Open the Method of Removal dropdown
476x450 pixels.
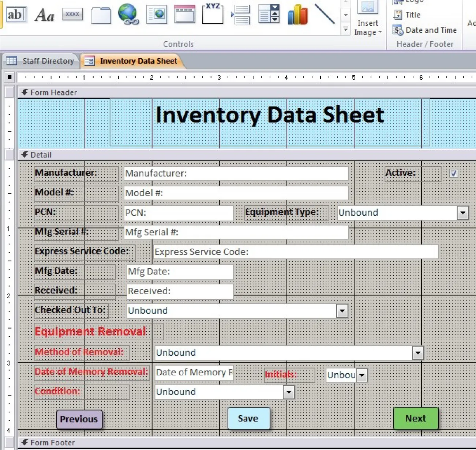(x=418, y=353)
